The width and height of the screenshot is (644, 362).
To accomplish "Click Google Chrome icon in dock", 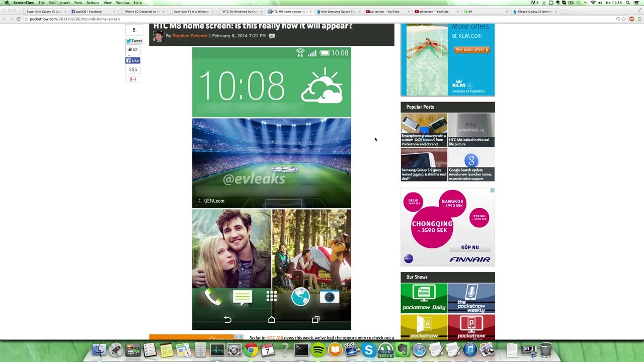I will click(251, 349).
